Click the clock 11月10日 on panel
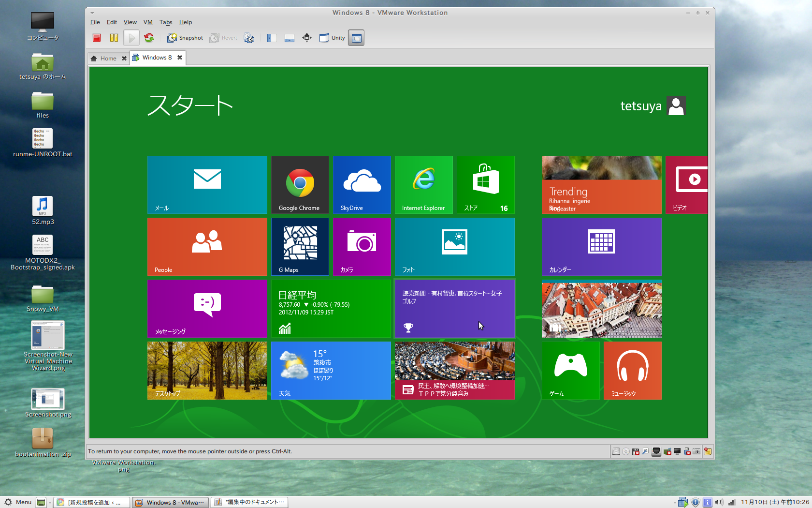 point(775,502)
